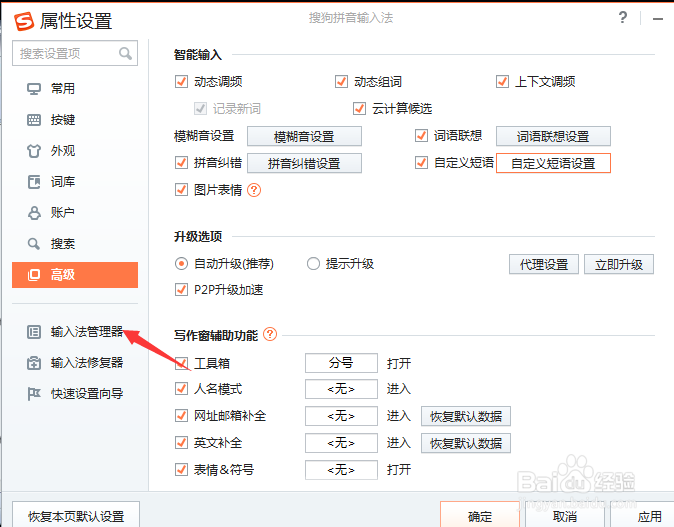Screen dimensions: 674x527
Task: Open 输入法修复器
Action: (75, 363)
